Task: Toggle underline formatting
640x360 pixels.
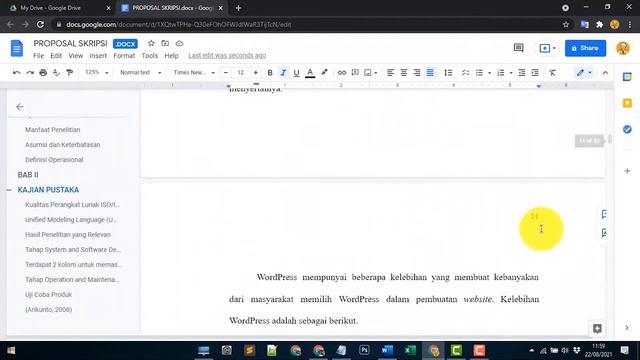Action: (x=296, y=73)
